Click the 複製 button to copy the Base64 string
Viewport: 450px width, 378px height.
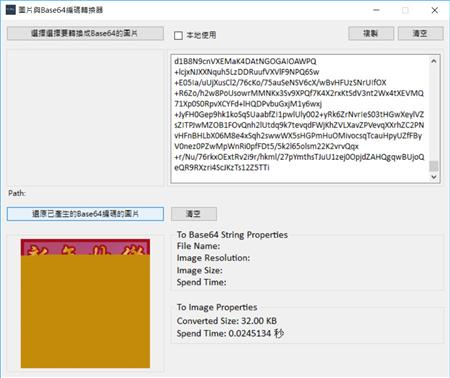[371, 33]
